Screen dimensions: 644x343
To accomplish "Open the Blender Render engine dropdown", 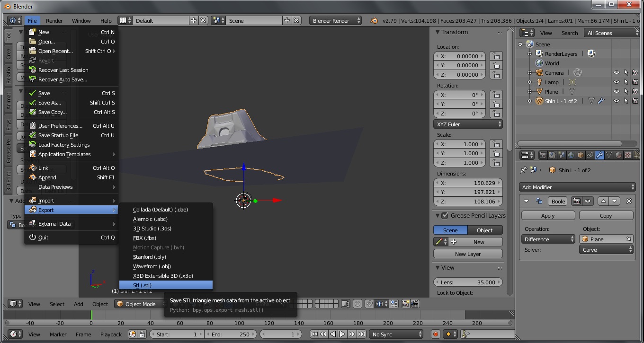I will [336, 20].
